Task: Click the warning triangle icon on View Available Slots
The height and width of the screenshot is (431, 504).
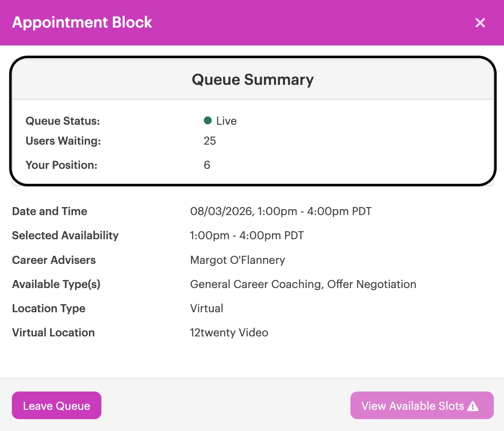Action: 473,406
